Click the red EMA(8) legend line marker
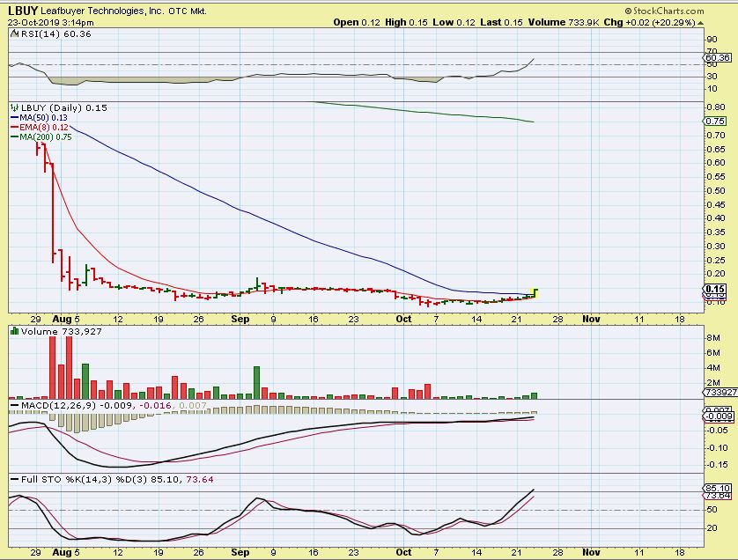Image resolution: width=738 pixels, height=560 pixels. click(x=15, y=127)
